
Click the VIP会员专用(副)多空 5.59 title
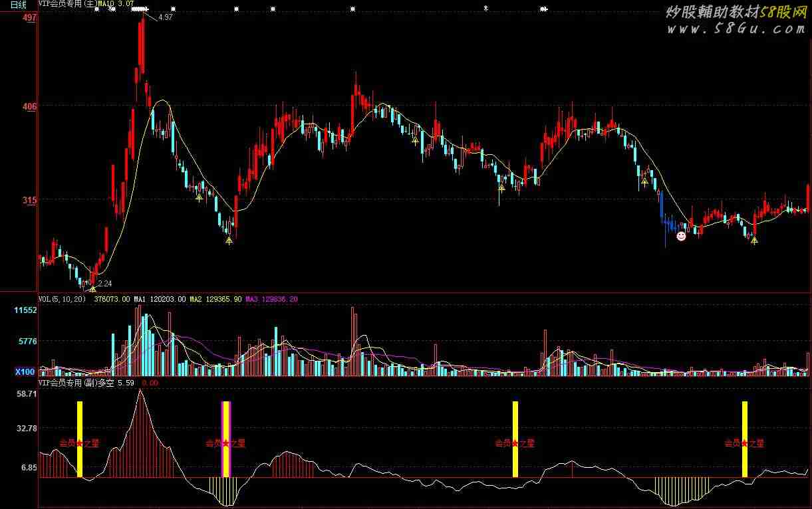click(x=86, y=383)
